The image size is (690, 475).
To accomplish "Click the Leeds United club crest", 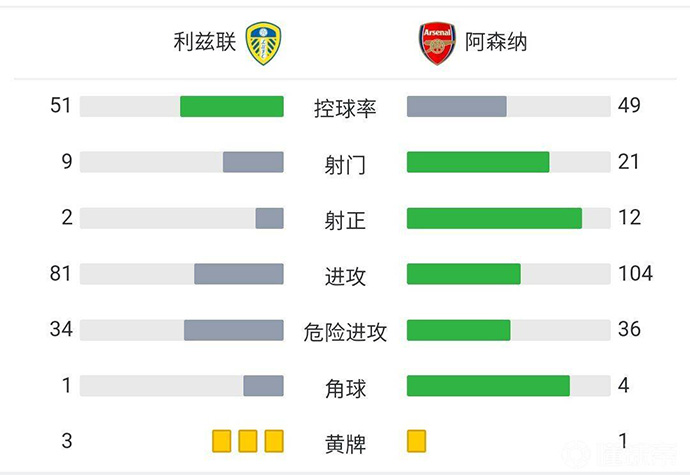I will click(263, 43).
